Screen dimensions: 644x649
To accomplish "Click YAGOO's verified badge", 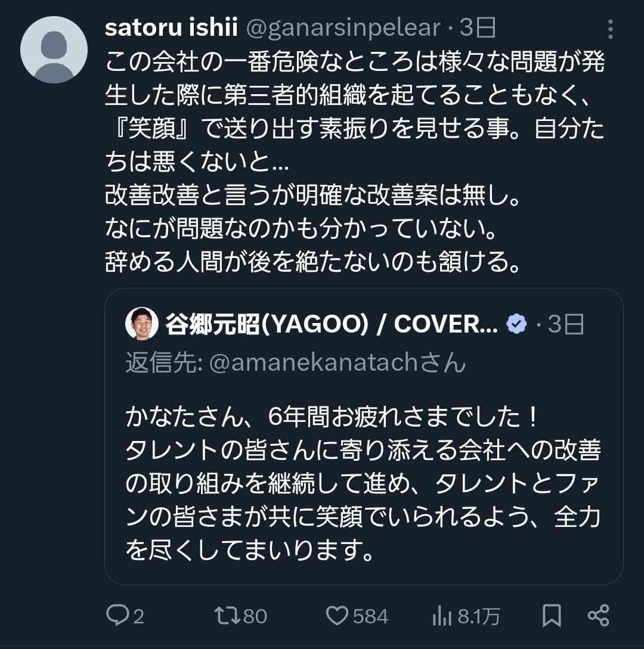I will tap(517, 322).
